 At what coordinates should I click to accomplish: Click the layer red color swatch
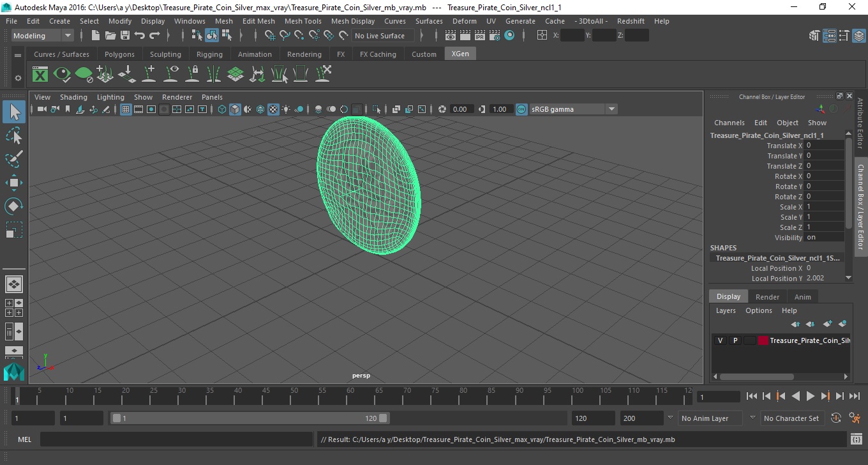pos(763,340)
